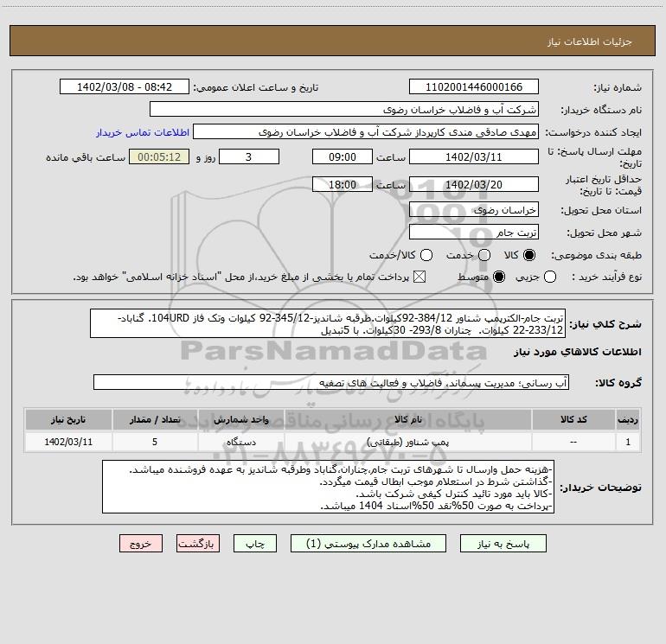This screenshot has width=666, height=644.
Task: Click the تعداد / مقدار column header
Action: coord(155,419)
